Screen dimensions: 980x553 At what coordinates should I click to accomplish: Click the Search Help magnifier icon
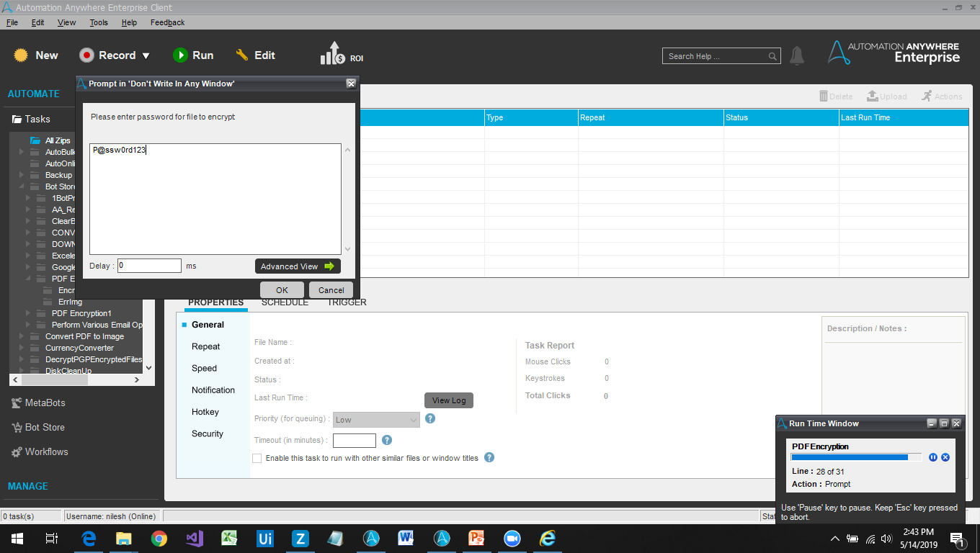click(772, 56)
